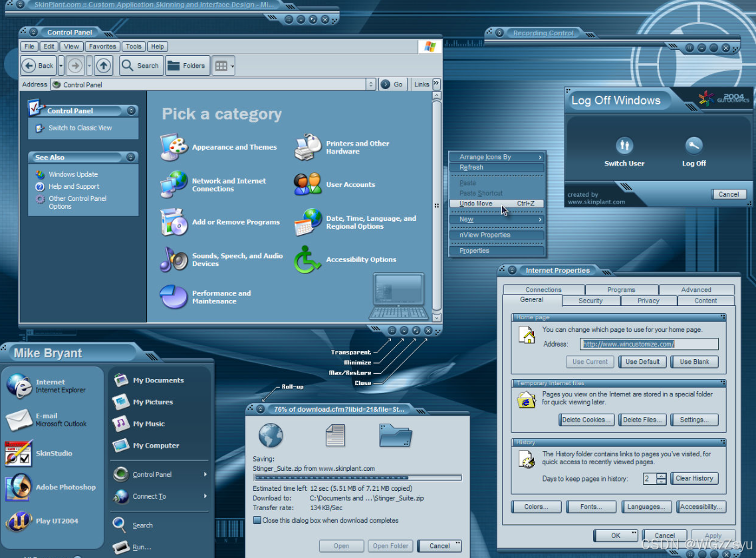Open User Accounts category icon

pyautogui.click(x=308, y=184)
